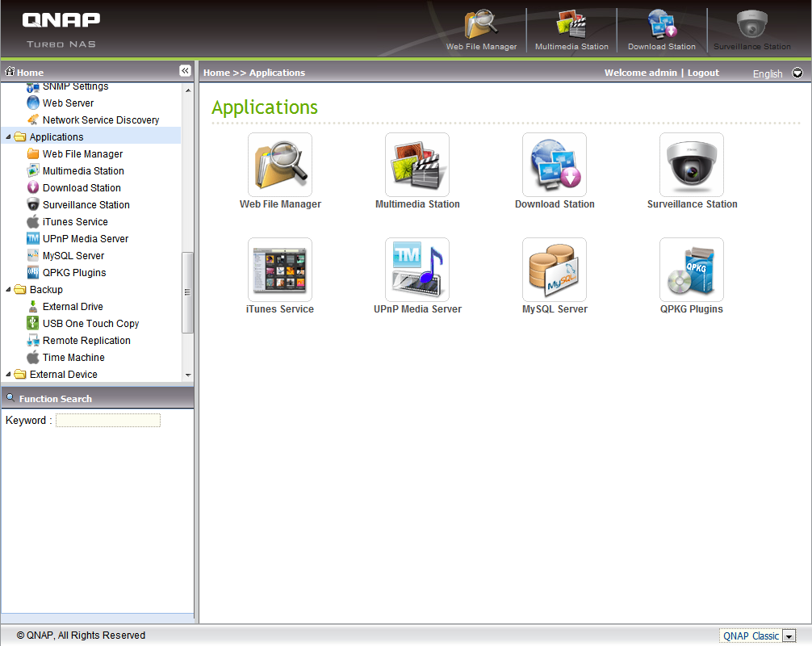Select the Backup folder in tree
The height and width of the screenshot is (646, 812).
click(x=46, y=290)
